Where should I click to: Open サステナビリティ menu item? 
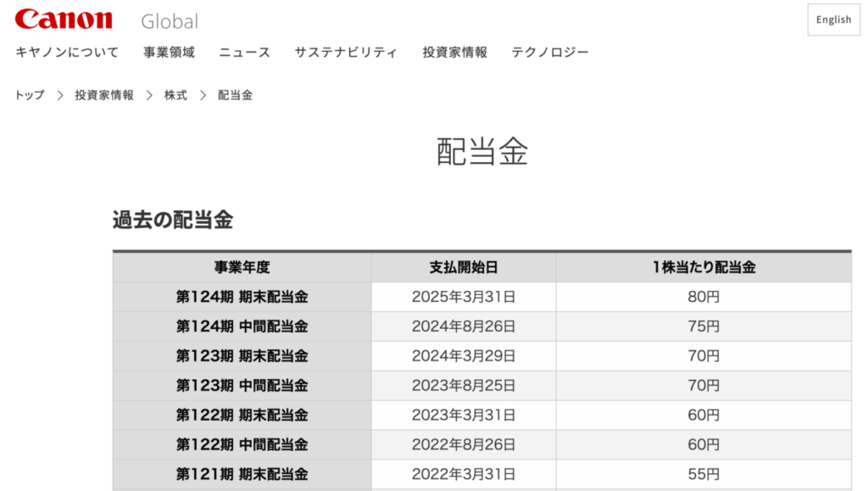coord(346,53)
